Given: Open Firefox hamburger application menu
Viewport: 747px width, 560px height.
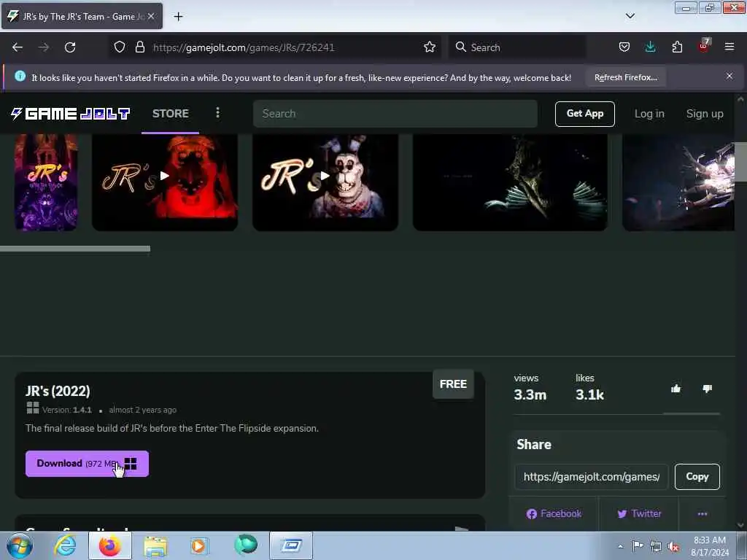Looking at the screenshot, I should pos(729,47).
